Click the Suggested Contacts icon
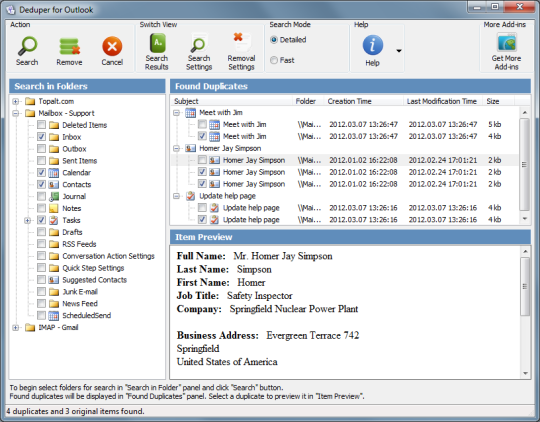 click(53, 280)
